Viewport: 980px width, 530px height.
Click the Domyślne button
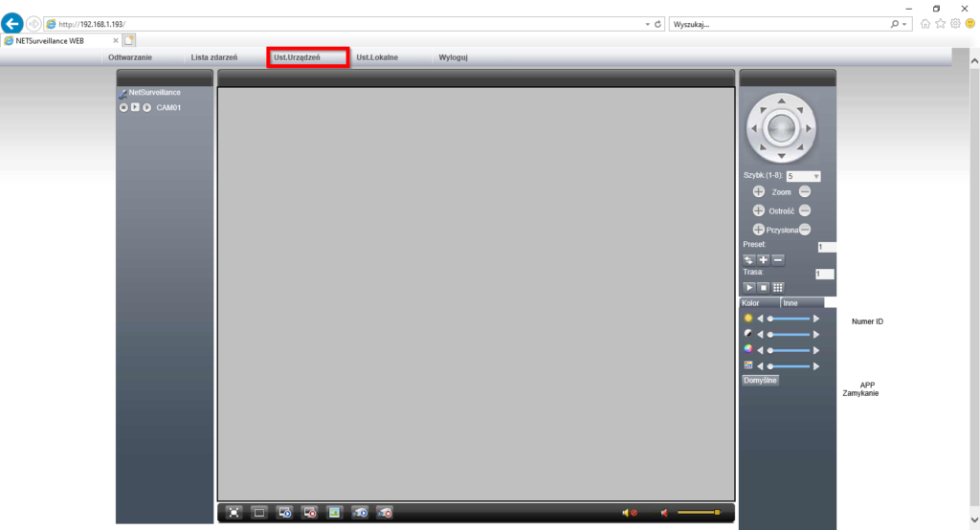pyautogui.click(x=761, y=380)
